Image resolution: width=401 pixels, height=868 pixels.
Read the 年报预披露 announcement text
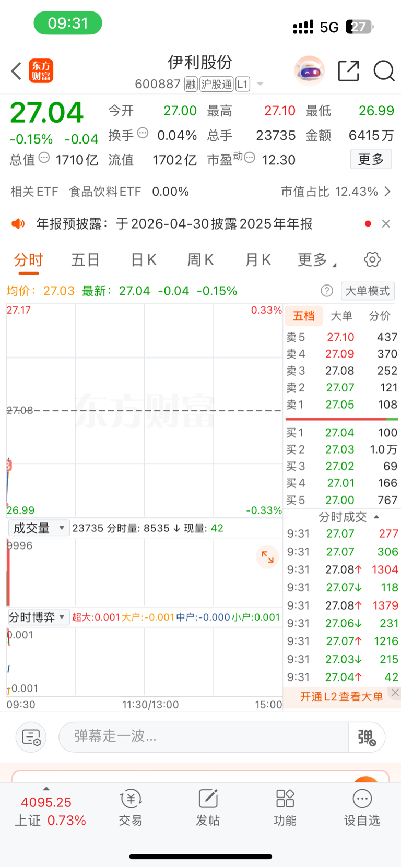click(x=174, y=224)
